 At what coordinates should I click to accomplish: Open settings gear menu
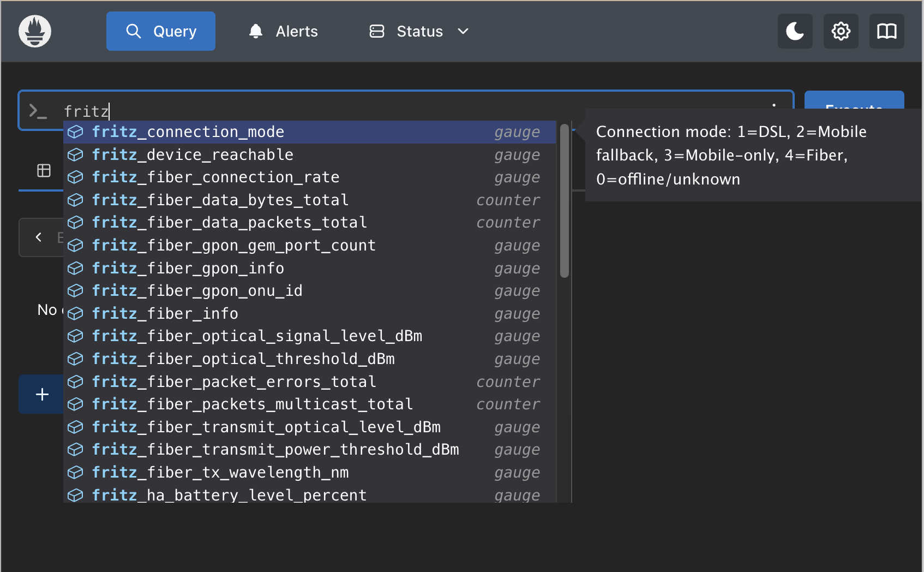point(841,31)
